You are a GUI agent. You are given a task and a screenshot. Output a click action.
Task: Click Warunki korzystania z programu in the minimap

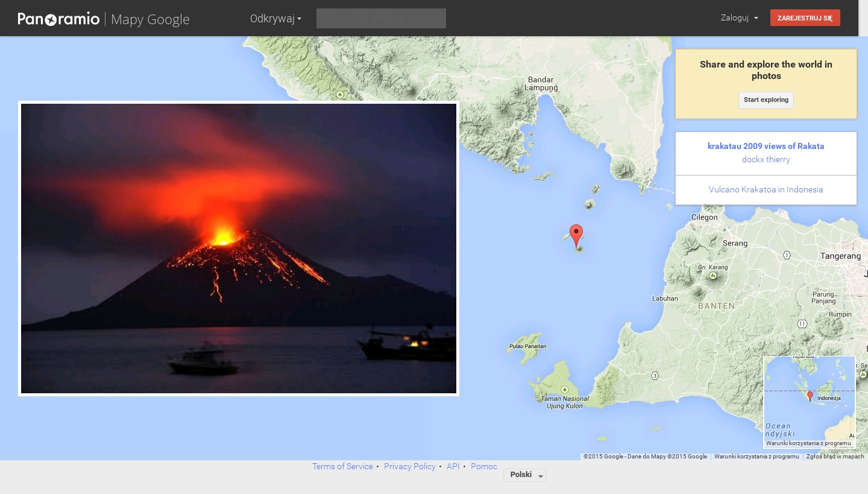(808, 443)
